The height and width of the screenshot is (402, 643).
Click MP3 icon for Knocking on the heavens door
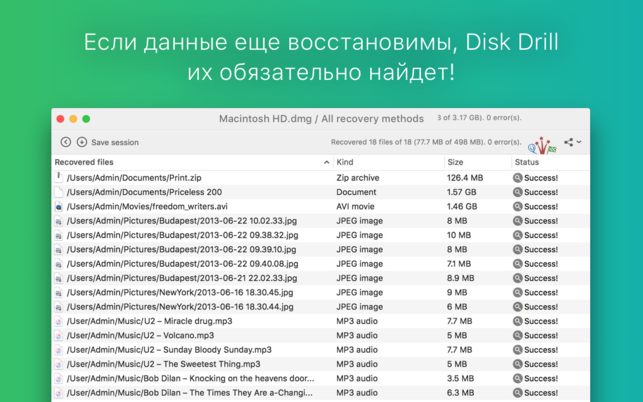(59, 379)
